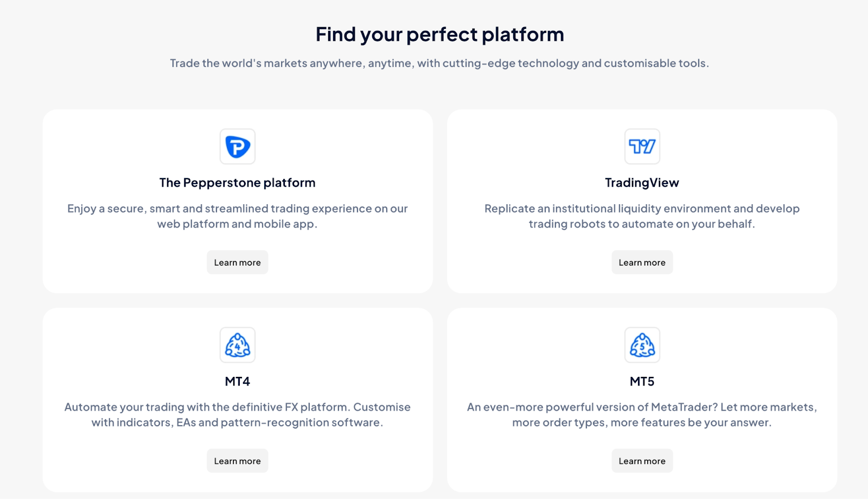Viewport: 868px width, 499px height.
Task: Select the TradingView card title
Action: (x=642, y=183)
